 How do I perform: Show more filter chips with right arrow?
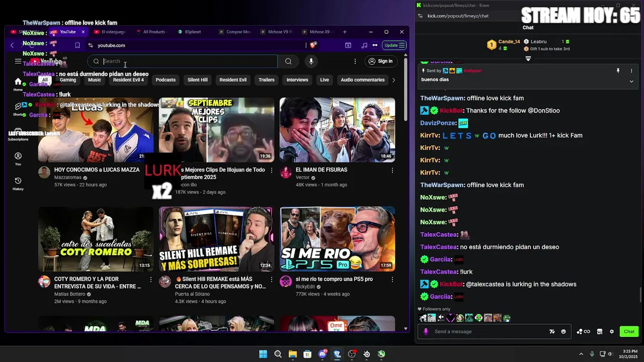click(393, 80)
